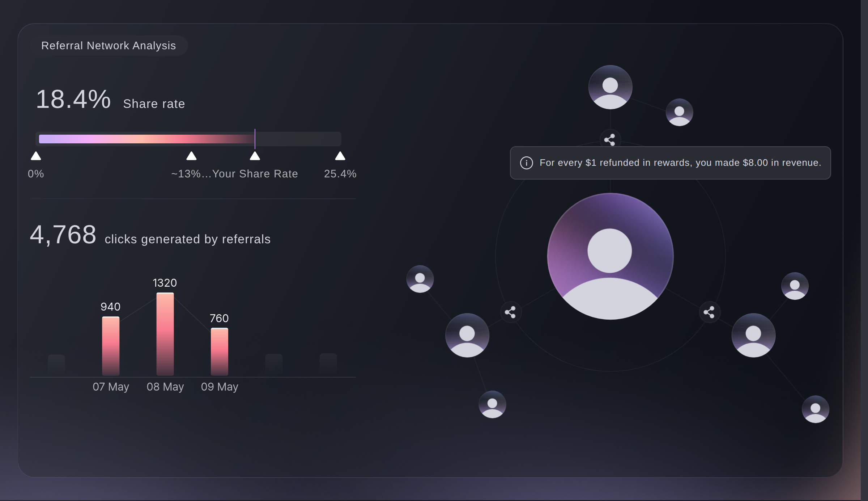Click the 08 May axis label
The width and height of the screenshot is (868, 501).
(x=165, y=387)
